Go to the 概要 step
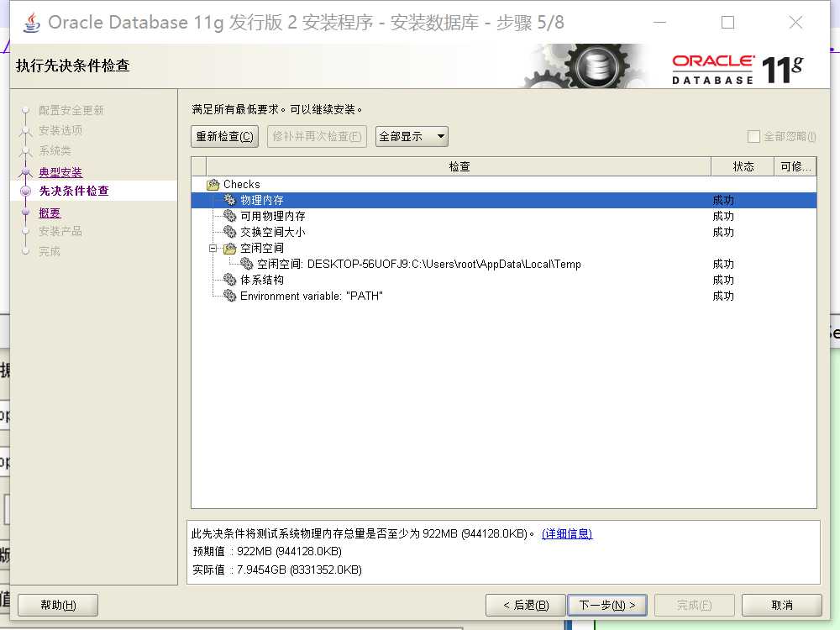 (50, 213)
